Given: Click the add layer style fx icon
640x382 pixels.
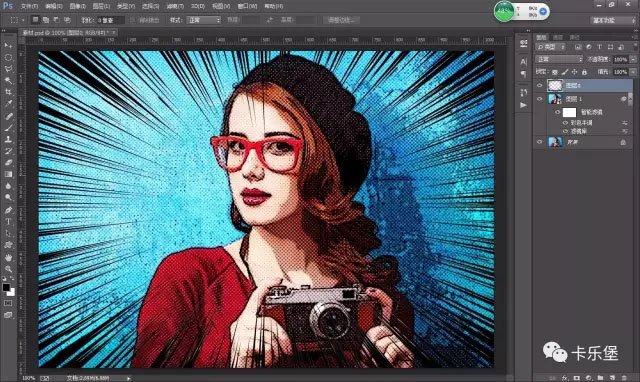Looking at the screenshot, I should [564, 378].
